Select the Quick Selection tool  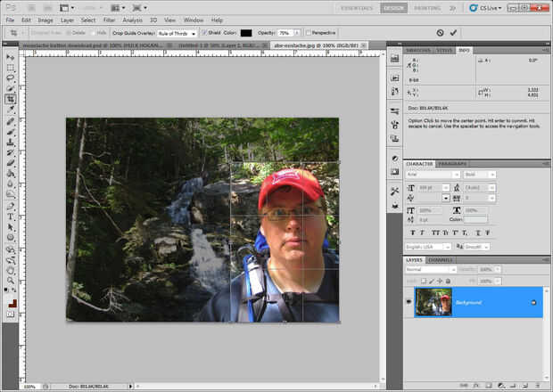(x=10, y=88)
